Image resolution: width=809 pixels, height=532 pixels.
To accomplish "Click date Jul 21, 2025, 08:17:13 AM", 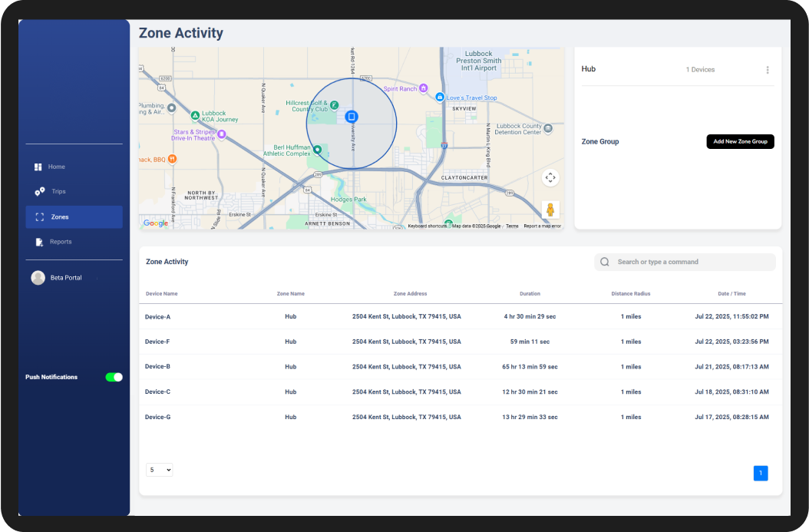I will [x=731, y=367].
